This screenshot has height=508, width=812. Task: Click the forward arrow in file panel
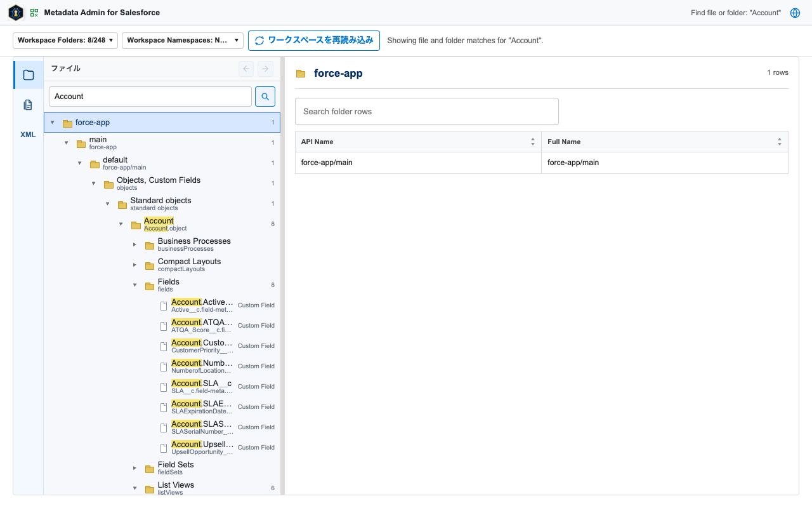[x=265, y=69]
